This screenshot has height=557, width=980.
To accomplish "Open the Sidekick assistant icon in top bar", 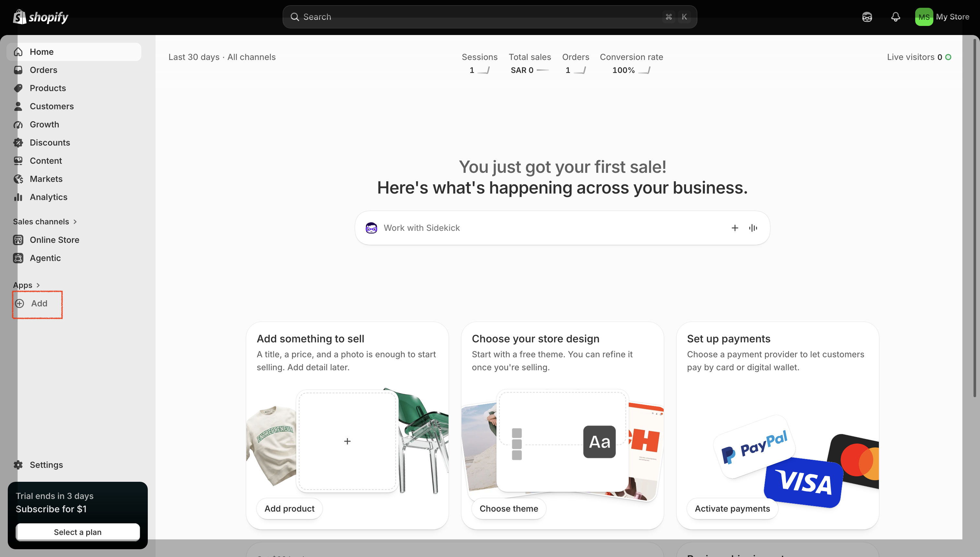I will click(x=867, y=17).
